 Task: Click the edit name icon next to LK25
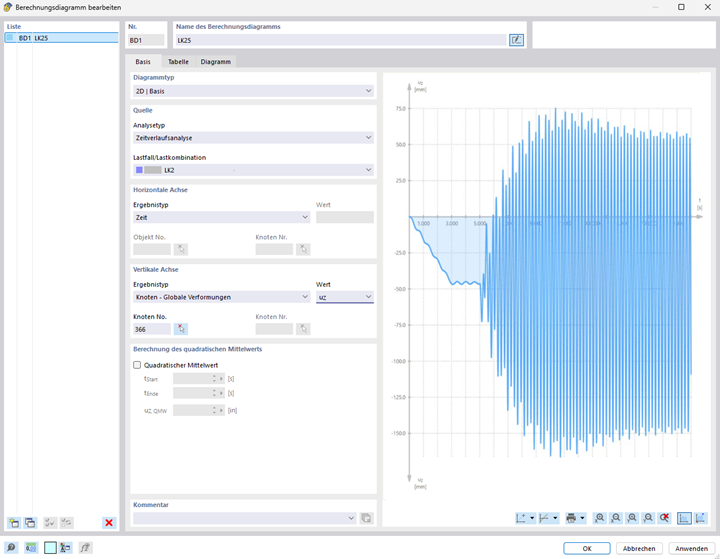point(517,40)
